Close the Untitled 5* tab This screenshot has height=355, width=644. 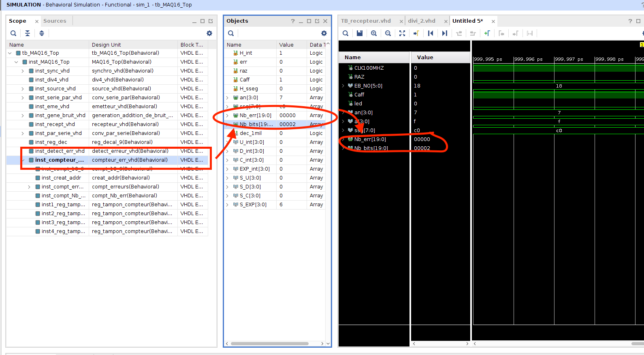pos(493,21)
